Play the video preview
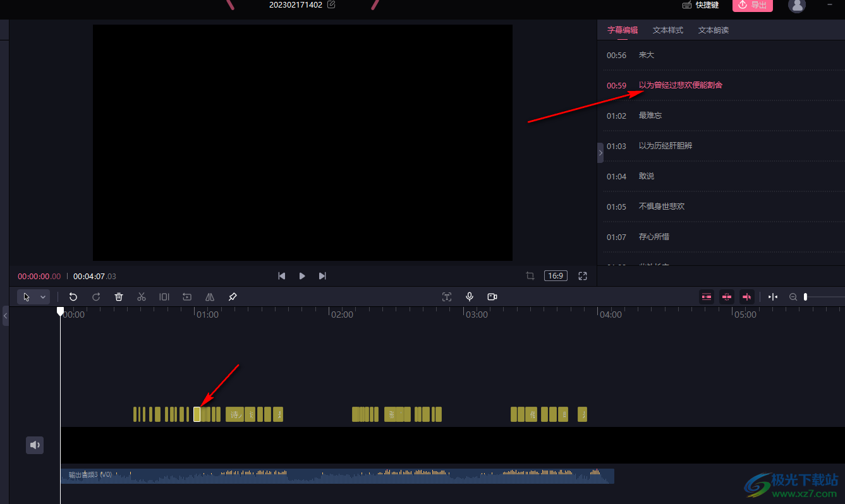845x504 pixels. [x=302, y=276]
